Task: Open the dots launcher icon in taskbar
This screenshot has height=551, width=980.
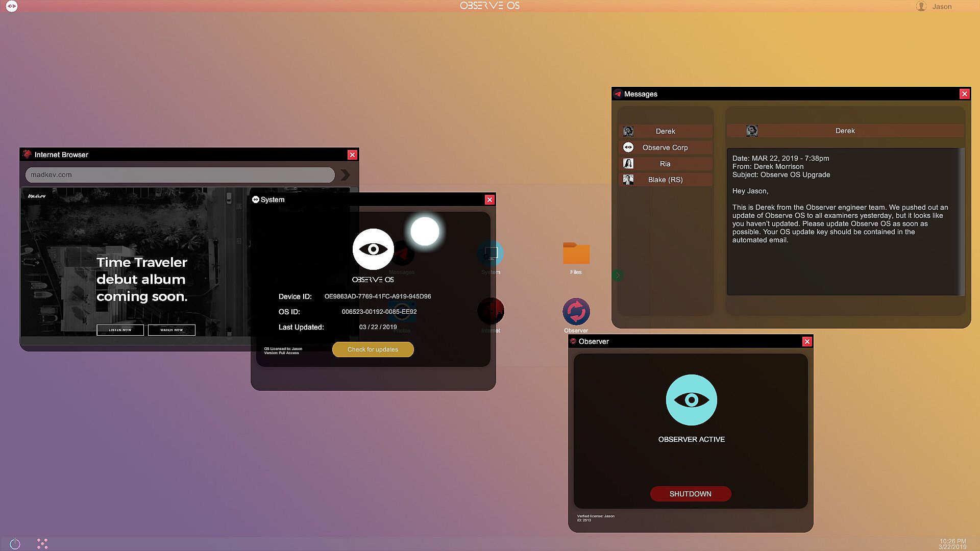Action: click(42, 544)
